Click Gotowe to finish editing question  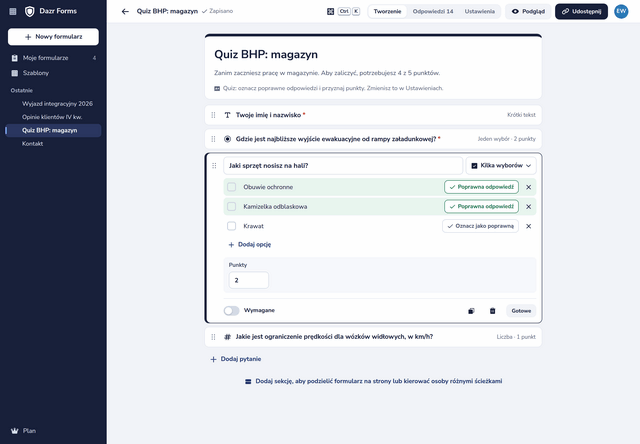pos(521,311)
